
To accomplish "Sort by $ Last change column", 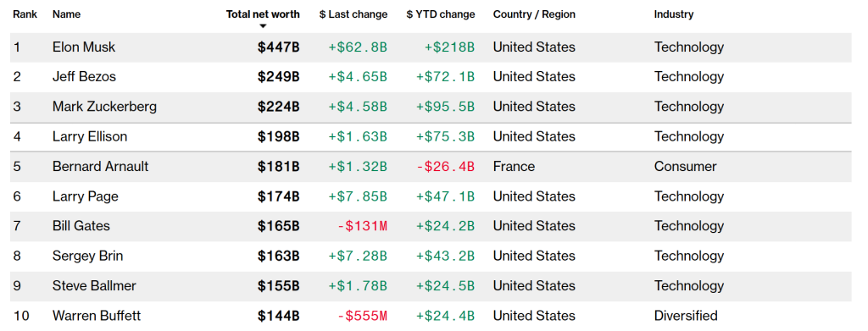I will tap(353, 14).
